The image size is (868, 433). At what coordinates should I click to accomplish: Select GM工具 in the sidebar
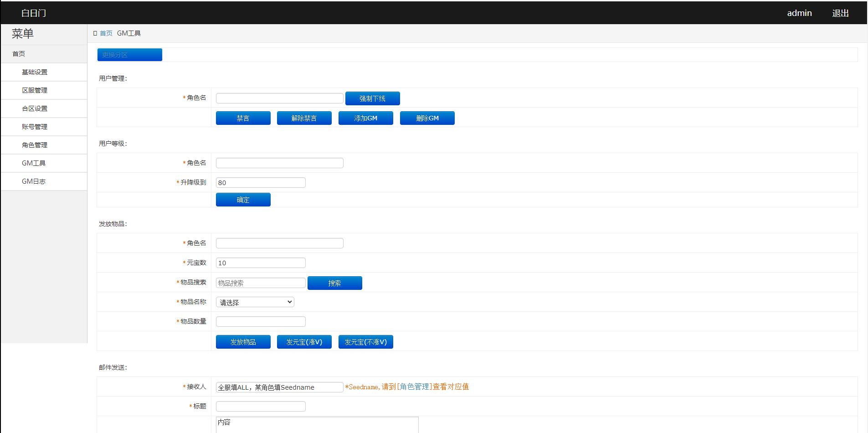pos(34,163)
